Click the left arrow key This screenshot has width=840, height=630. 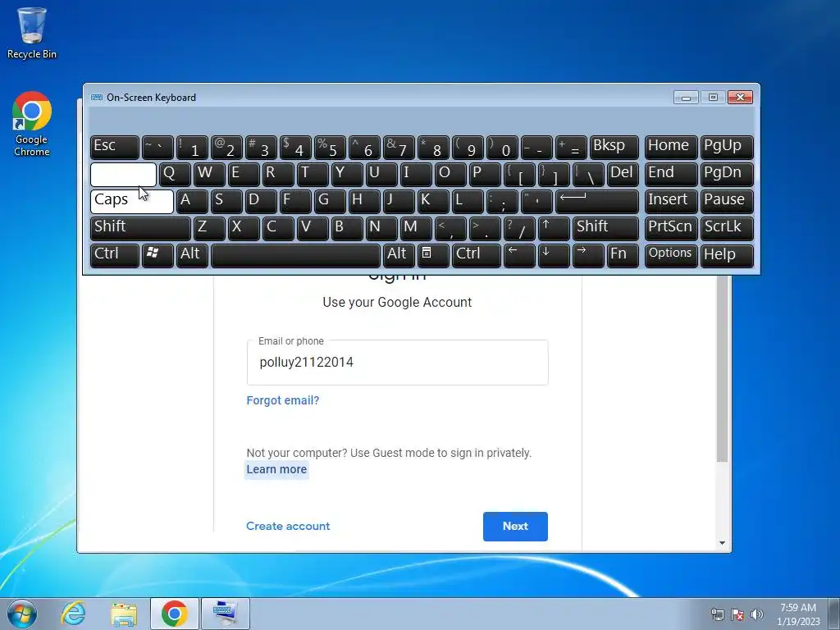point(519,255)
